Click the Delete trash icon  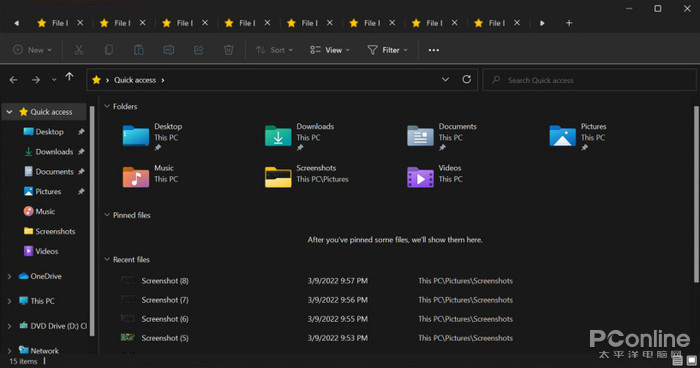229,50
